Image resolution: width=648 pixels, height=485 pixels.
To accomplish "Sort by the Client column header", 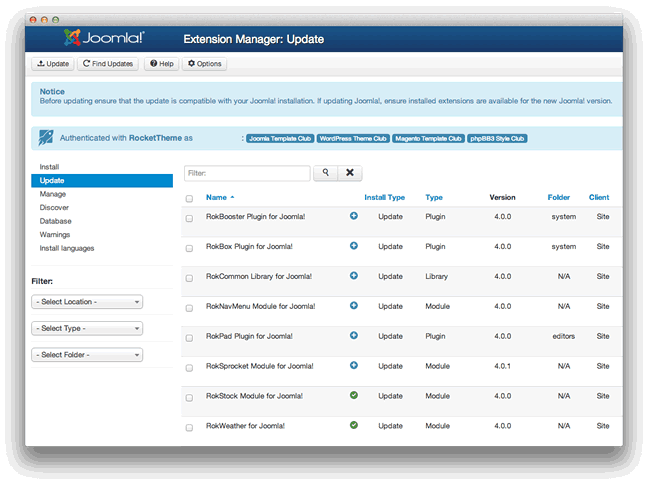I will [x=599, y=197].
